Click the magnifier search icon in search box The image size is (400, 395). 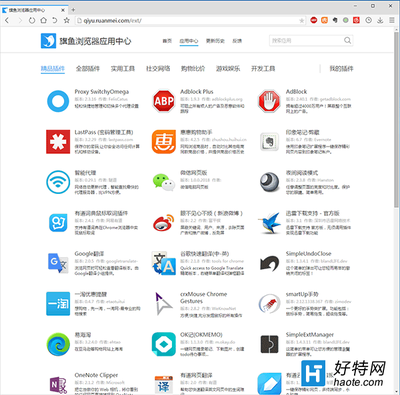click(x=347, y=40)
